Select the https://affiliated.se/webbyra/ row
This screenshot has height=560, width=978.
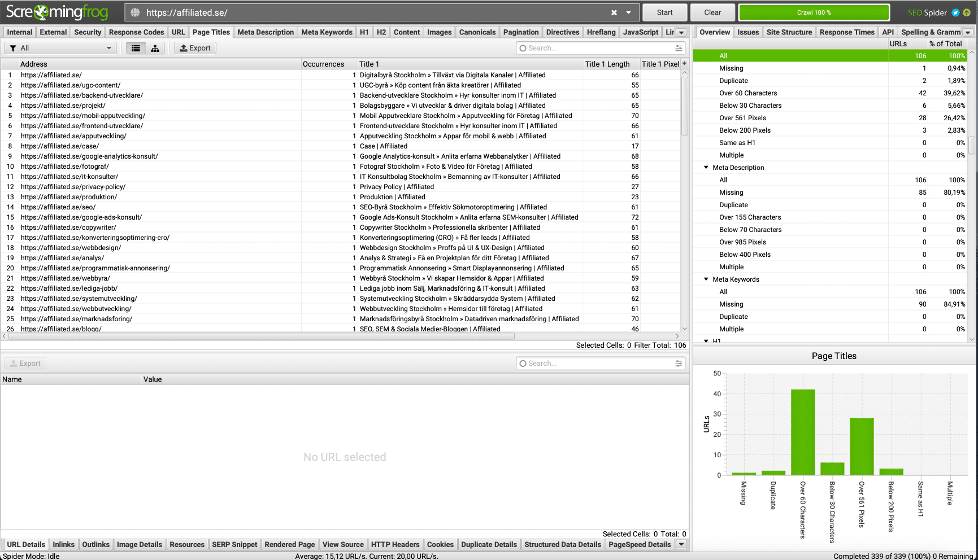point(341,278)
